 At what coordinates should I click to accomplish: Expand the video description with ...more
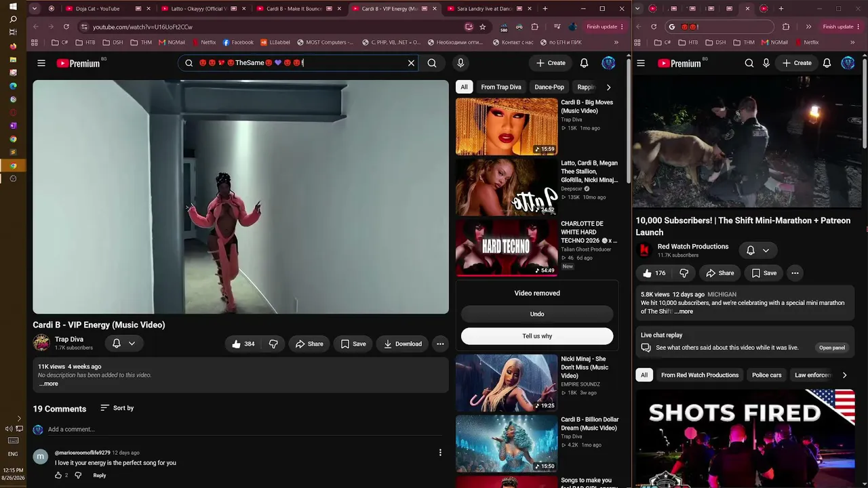pos(49,384)
